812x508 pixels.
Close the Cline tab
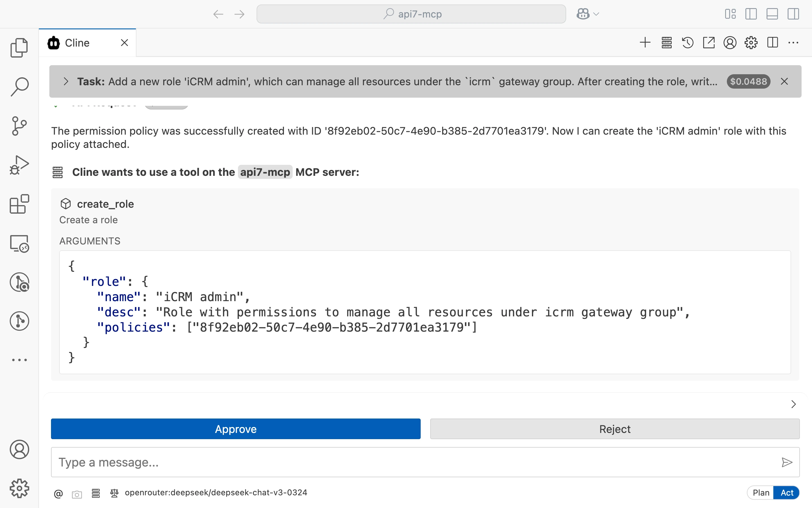125,43
